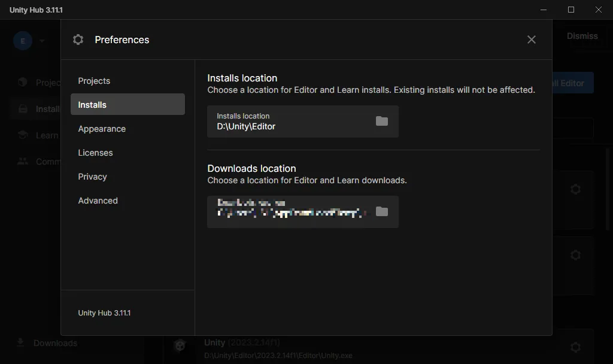
Task: Minimize the Unity Hub window
Action: [544, 10]
